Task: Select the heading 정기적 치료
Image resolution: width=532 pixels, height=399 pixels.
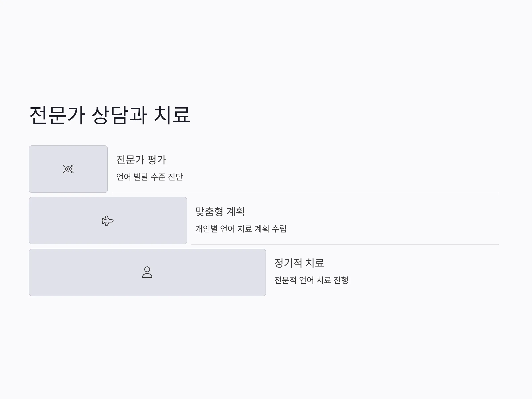Action: pyautogui.click(x=299, y=263)
